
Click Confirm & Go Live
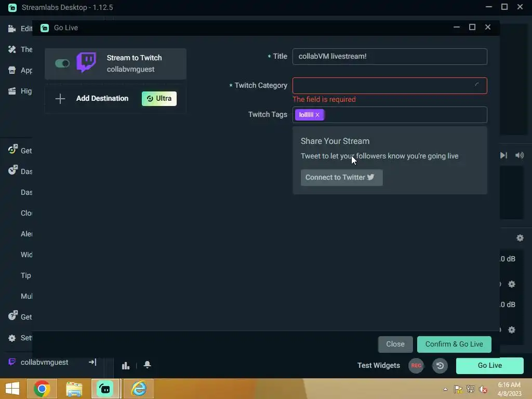[x=454, y=344]
